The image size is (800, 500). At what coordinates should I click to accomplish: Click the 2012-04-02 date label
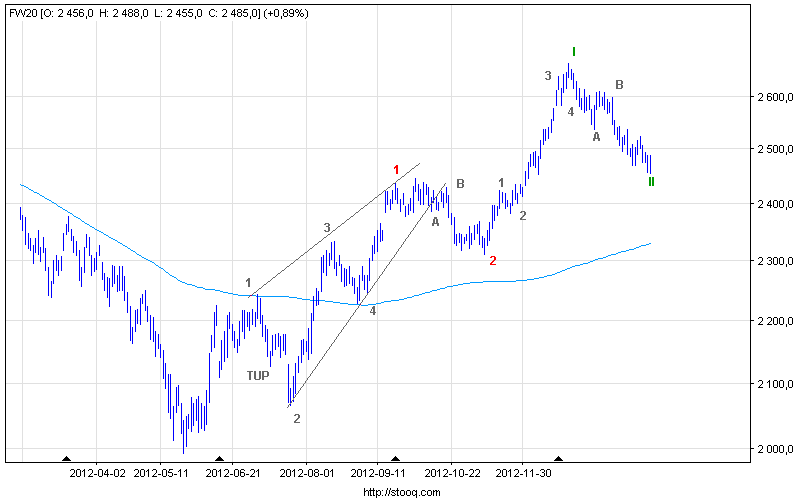tap(97, 473)
